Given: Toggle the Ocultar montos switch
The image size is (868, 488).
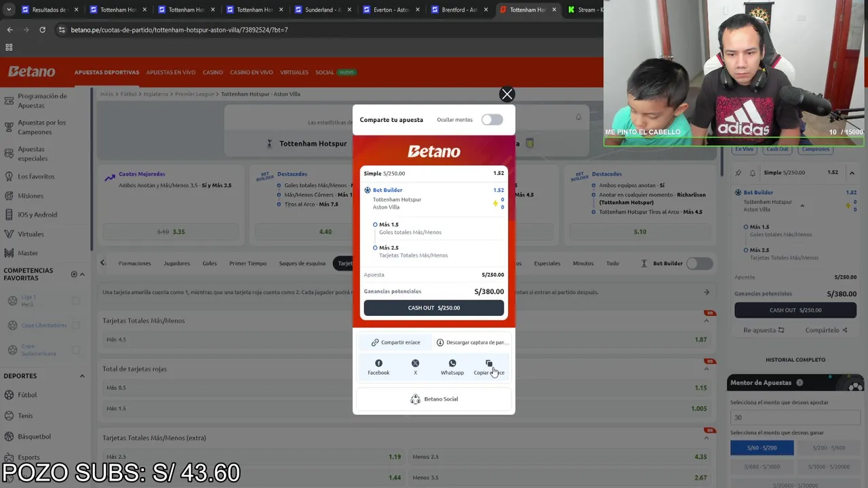Looking at the screenshot, I should [492, 120].
